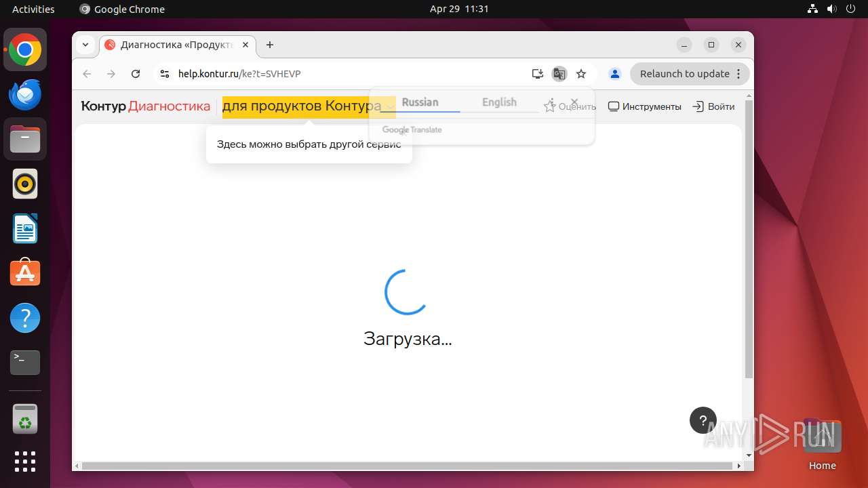Open the Home folder on desktop

[822, 444]
